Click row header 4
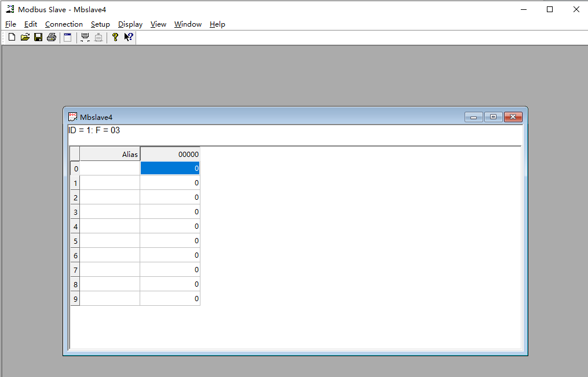 pos(75,226)
